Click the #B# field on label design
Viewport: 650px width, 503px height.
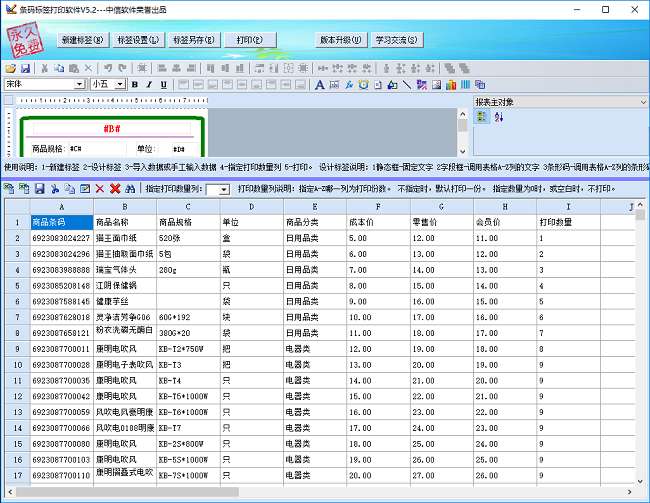point(112,129)
